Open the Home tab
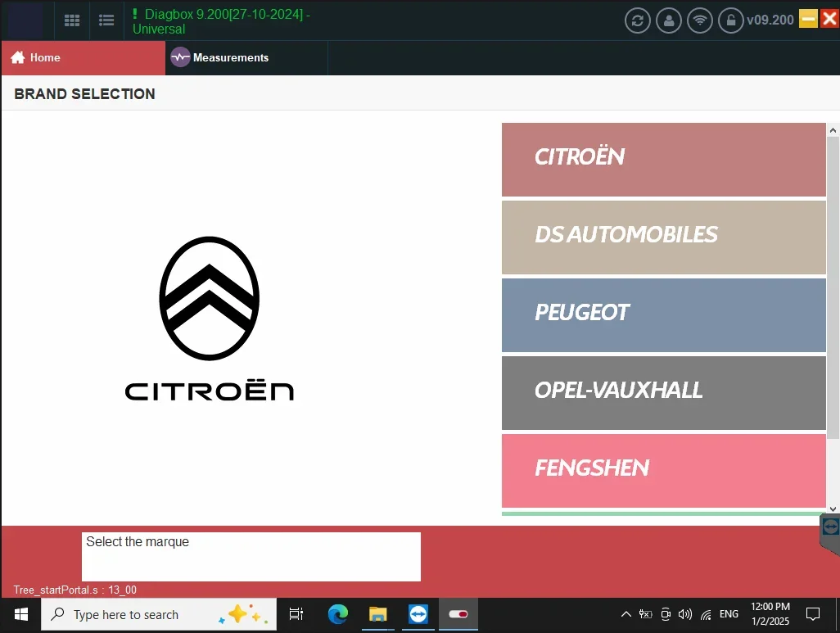The height and width of the screenshot is (633, 840). click(x=83, y=57)
